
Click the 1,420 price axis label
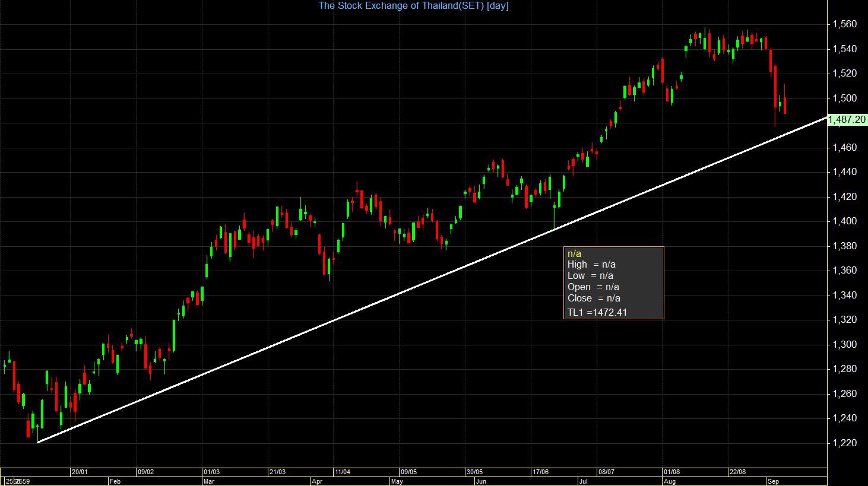click(x=844, y=197)
